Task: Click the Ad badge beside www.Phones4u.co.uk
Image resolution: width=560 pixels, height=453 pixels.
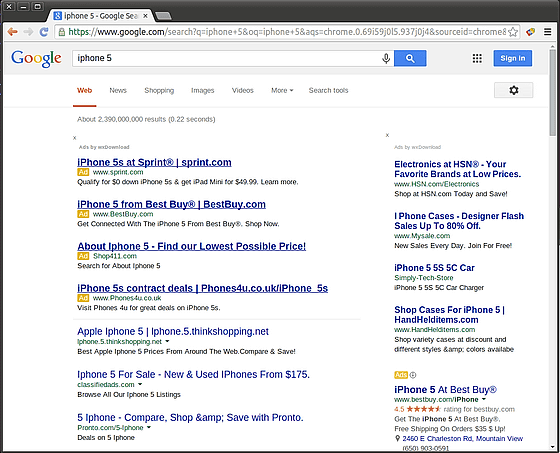Action: coord(83,298)
